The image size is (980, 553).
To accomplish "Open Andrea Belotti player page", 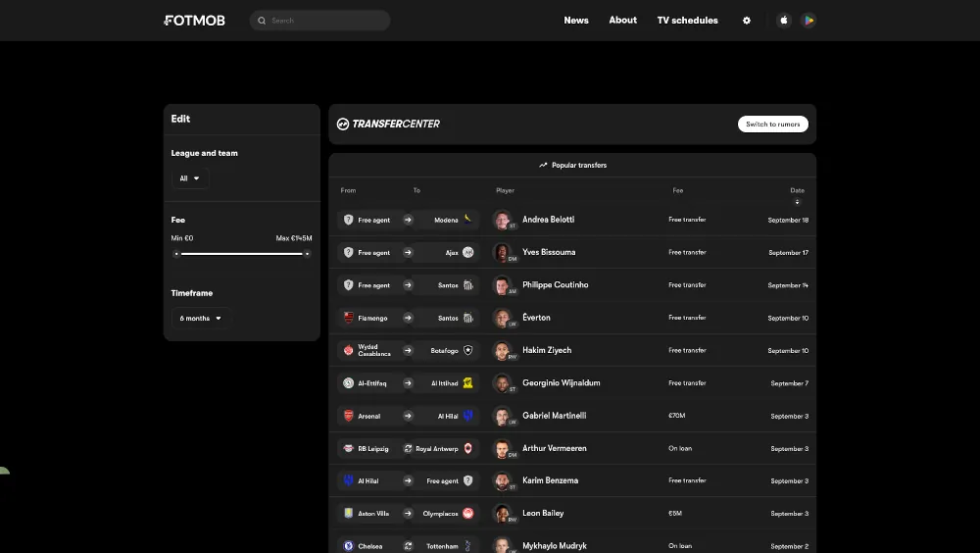I will tap(548, 220).
